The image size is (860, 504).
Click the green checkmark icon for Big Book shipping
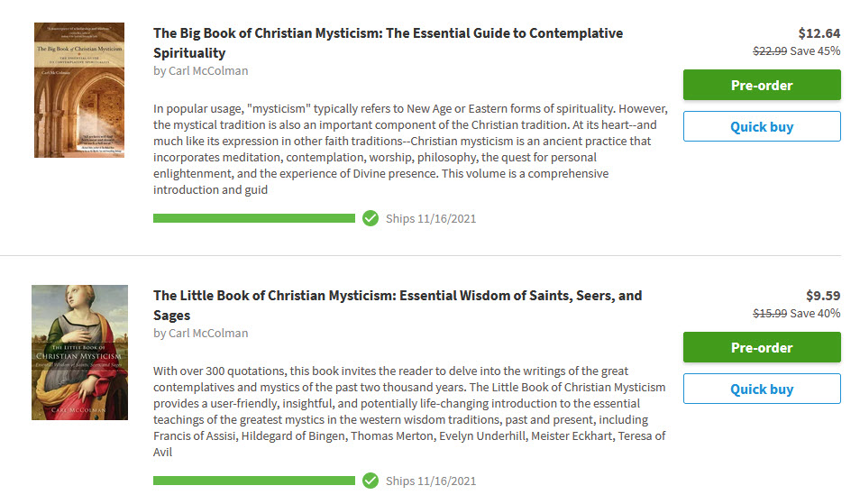pyautogui.click(x=371, y=218)
